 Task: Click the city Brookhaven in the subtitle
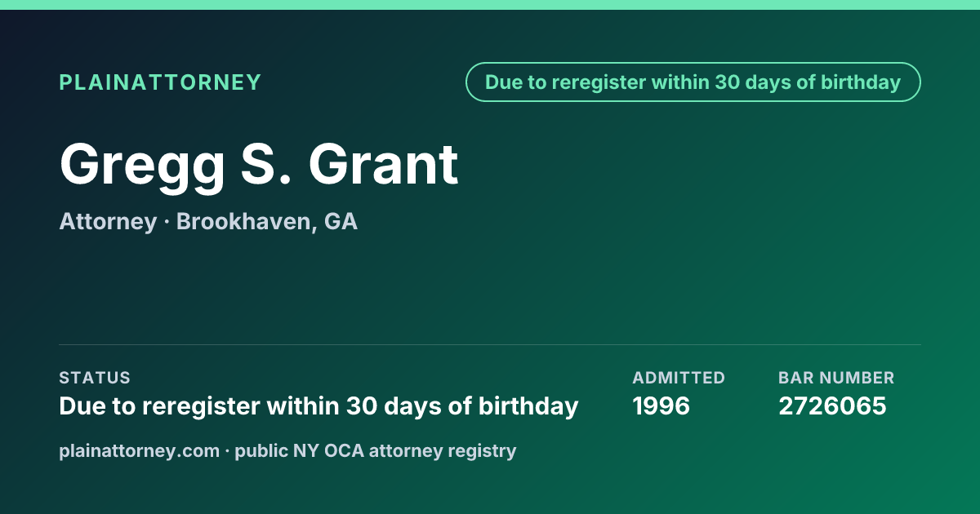pos(244,222)
